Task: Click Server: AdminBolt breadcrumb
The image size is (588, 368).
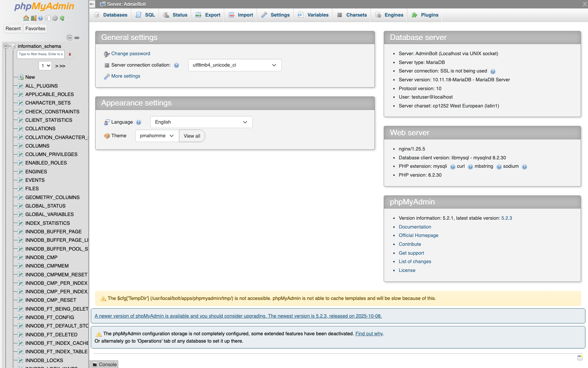Action: coord(126,4)
